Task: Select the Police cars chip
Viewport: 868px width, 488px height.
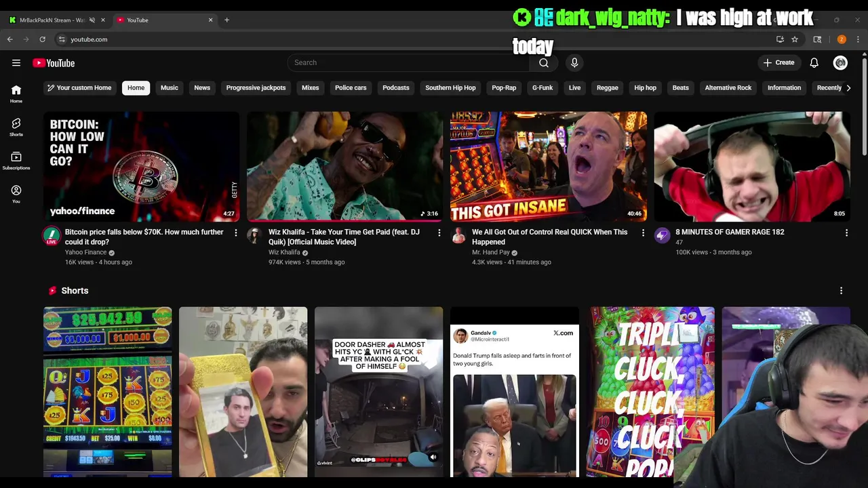Action: point(351,87)
